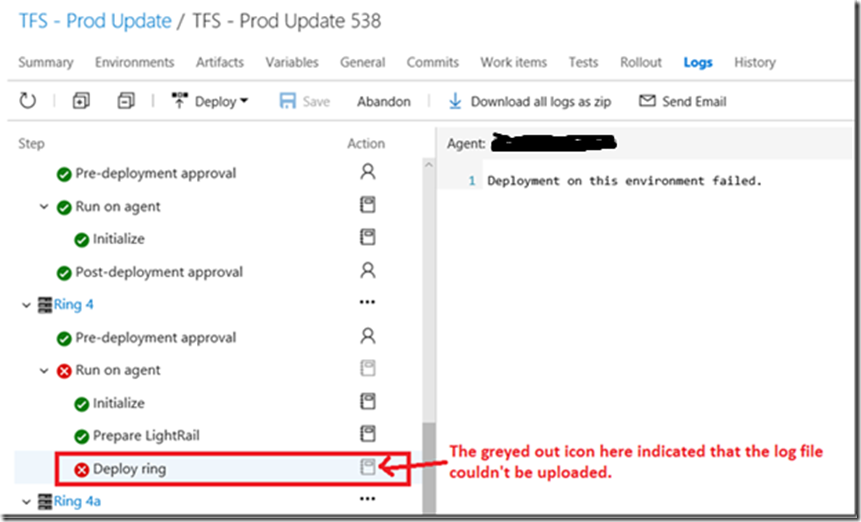Switch to the Summary tab

pos(46,63)
